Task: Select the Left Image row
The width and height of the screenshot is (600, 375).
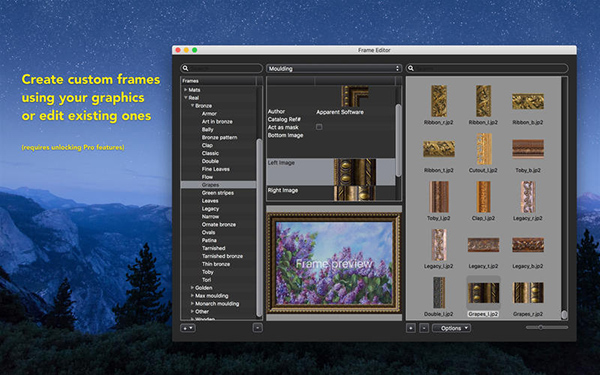Action: [331, 172]
